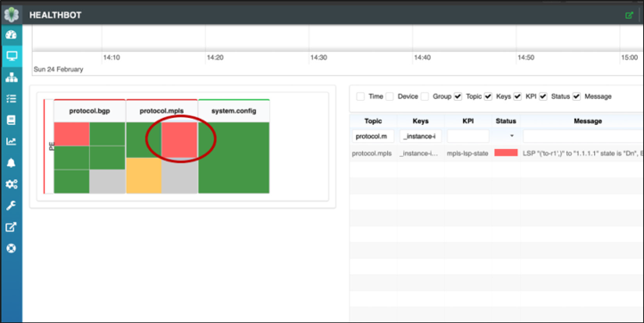
Task: Click the 14:10 timeline marker
Action: [111, 57]
